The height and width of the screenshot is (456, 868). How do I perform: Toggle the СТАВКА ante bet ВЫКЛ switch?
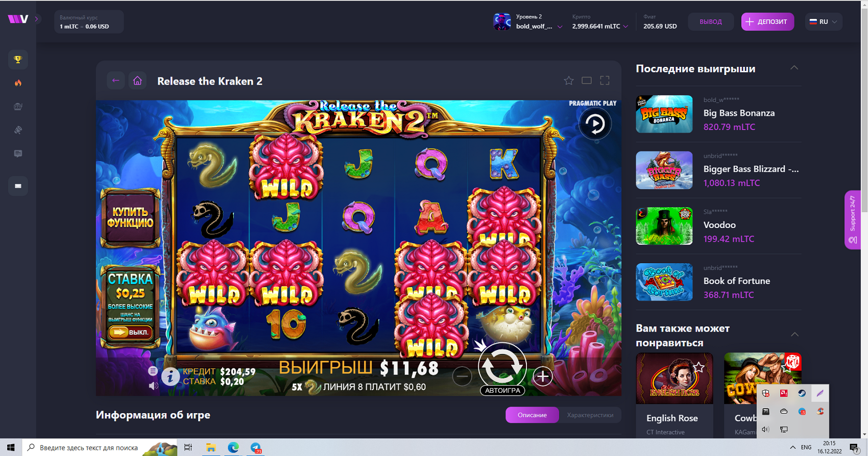(x=130, y=333)
